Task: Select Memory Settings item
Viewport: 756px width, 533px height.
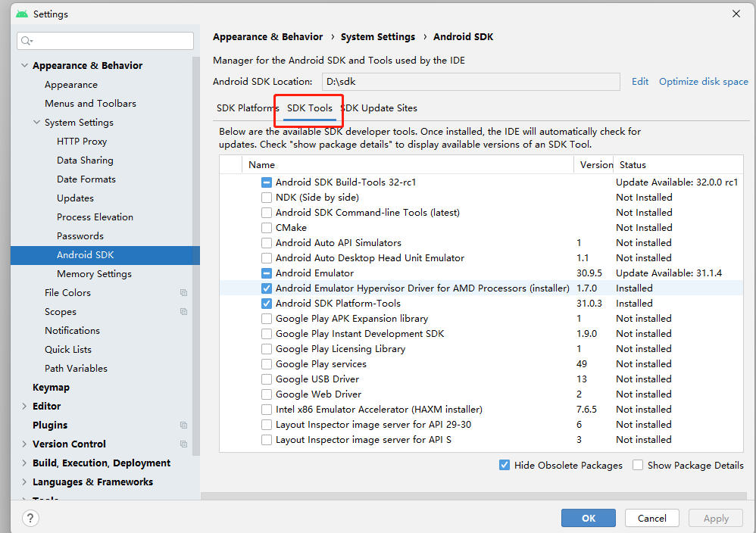Action: [94, 274]
